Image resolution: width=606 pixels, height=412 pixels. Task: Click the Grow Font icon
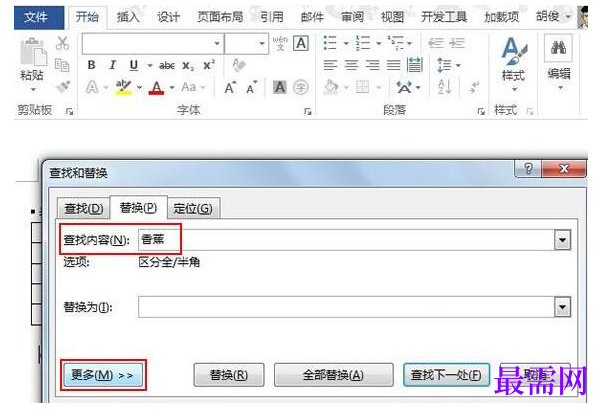coord(230,87)
